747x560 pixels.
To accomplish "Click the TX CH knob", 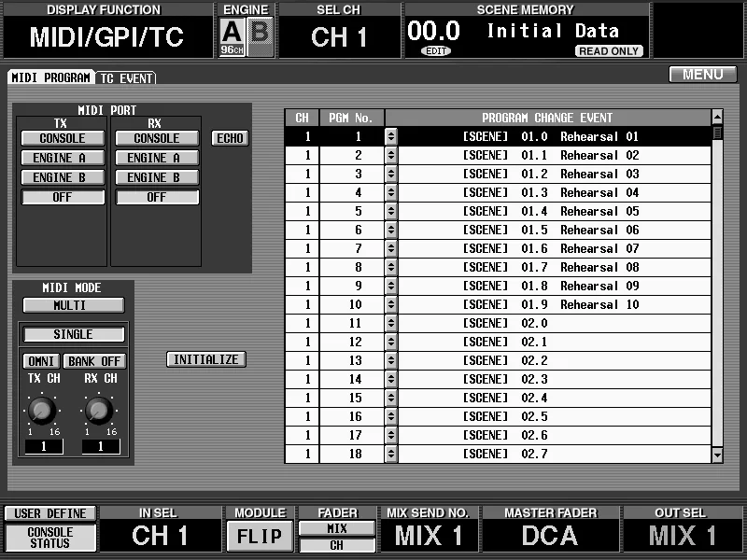I will (x=42, y=410).
